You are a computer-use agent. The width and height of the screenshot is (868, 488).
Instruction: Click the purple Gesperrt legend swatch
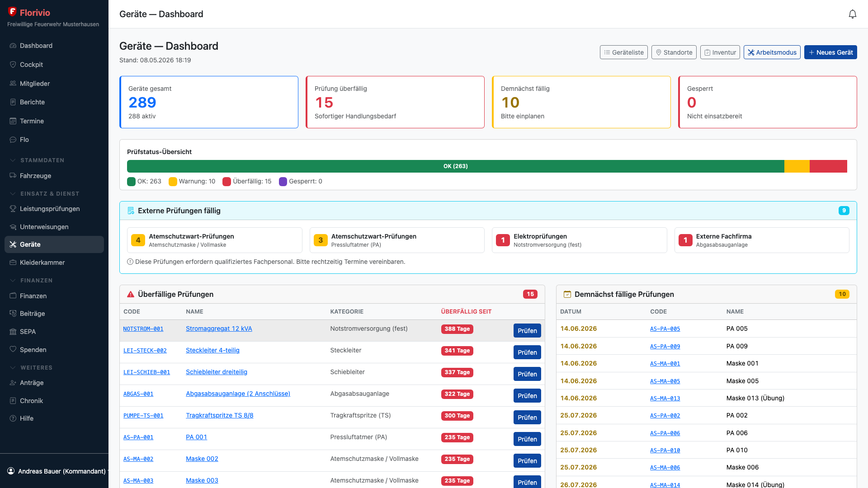[x=283, y=182]
